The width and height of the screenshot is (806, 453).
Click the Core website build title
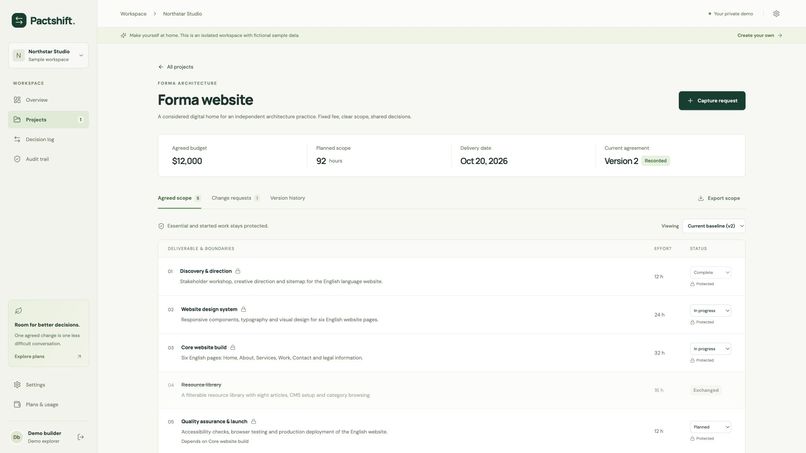204,347
